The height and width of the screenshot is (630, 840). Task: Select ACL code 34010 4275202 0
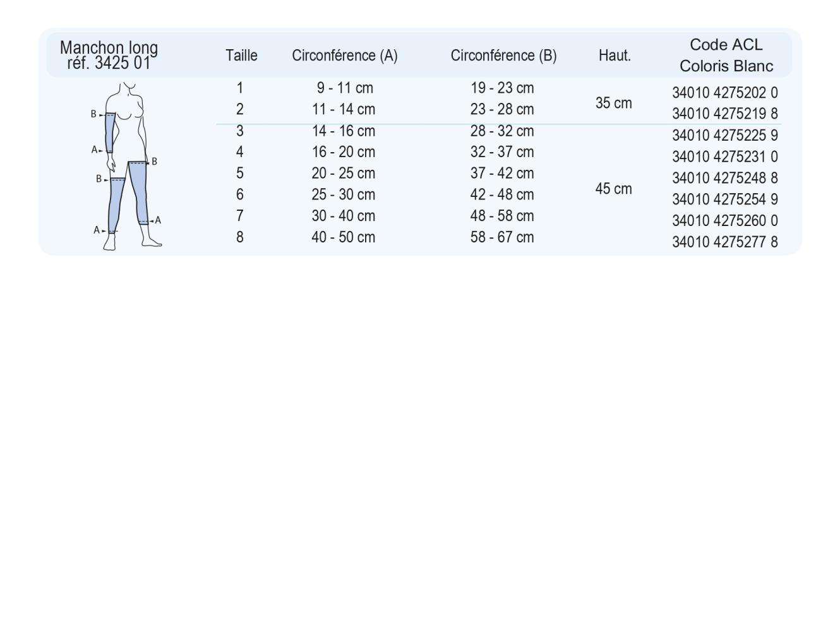click(724, 93)
